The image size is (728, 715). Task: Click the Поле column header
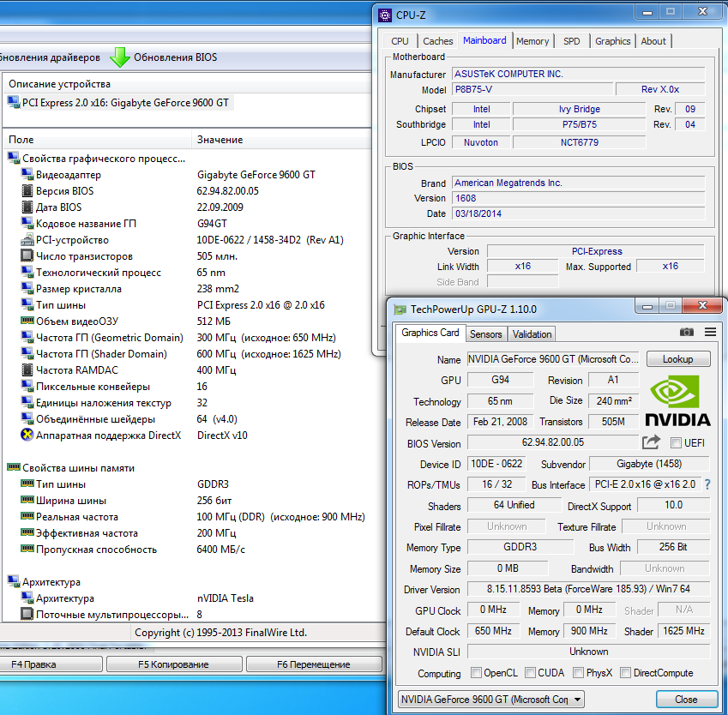click(97, 139)
